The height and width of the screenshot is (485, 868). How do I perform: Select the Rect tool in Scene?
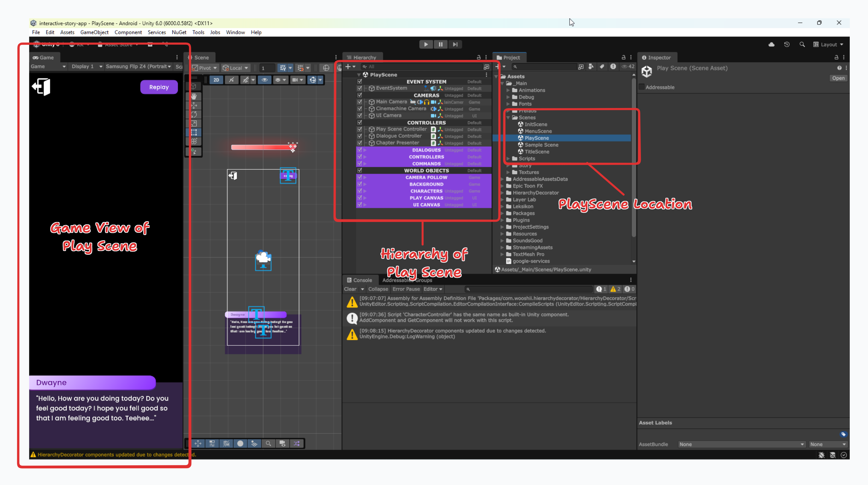point(194,133)
